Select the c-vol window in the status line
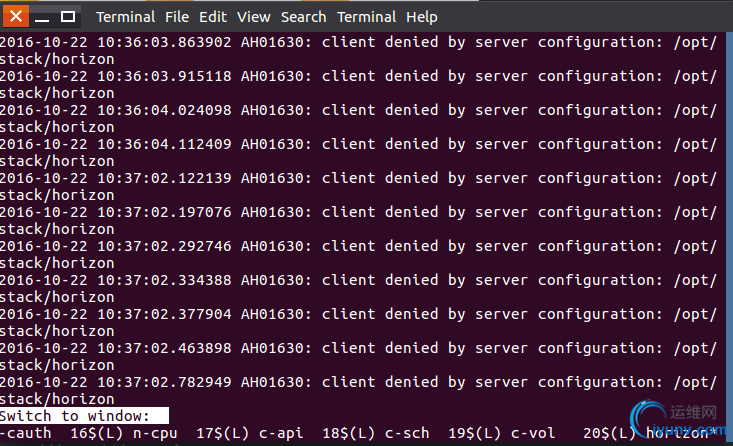The height and width of the screenshot is (446, 733). [532, 433]
